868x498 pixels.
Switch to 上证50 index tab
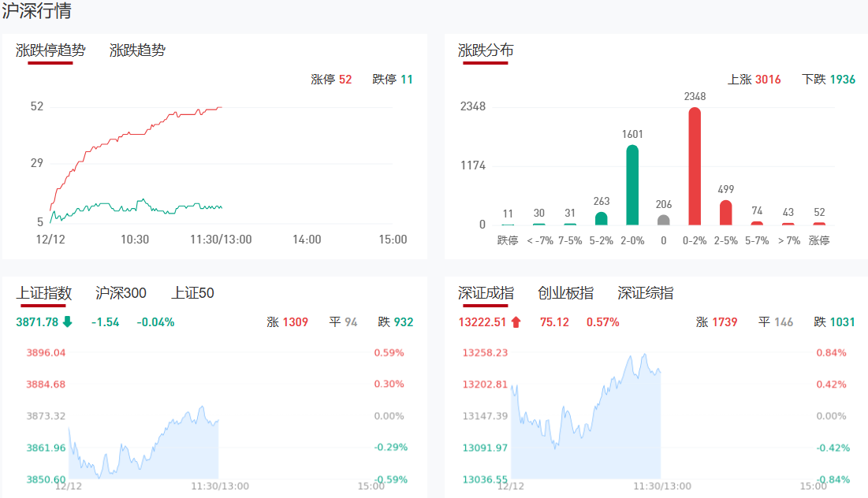tap(192, 293)
